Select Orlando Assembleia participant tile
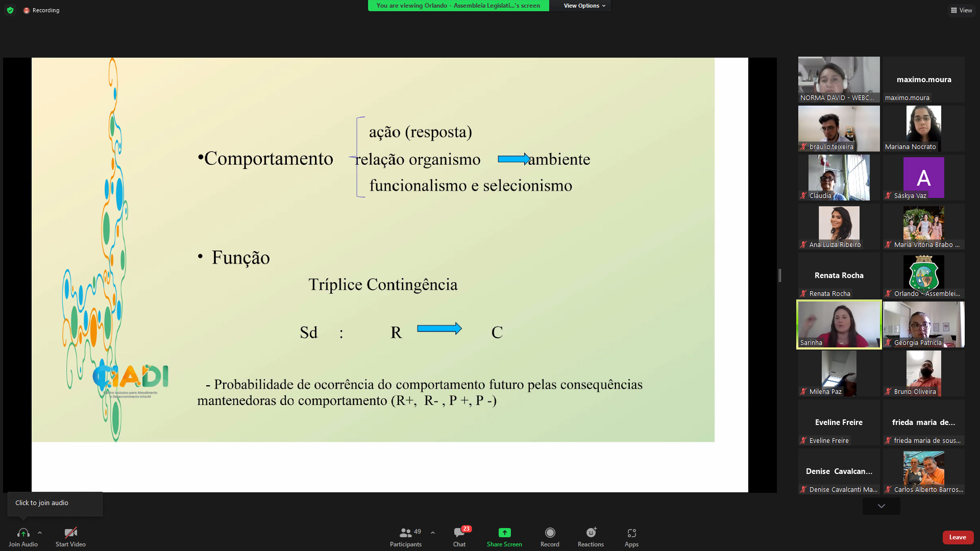The image size is (980, 551). point(923,275)
